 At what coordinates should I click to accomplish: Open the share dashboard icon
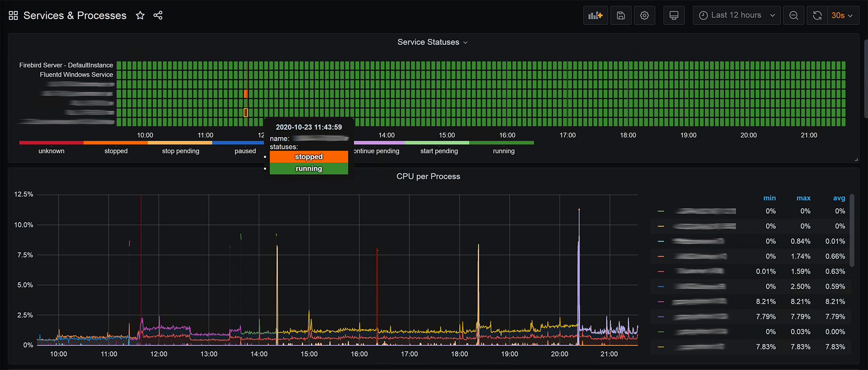(158, 16)
